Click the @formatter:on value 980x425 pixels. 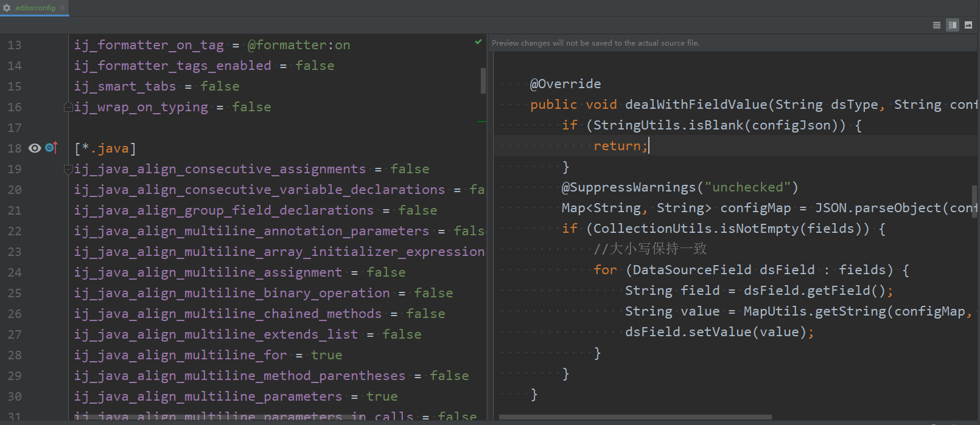pos(299,45)
